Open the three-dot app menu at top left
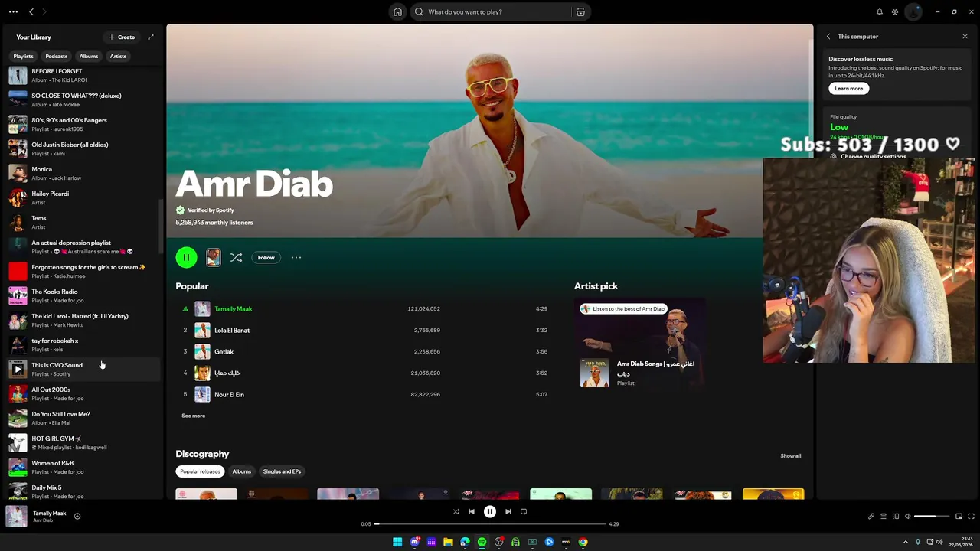Screen dimensions: 980x551 [x=13, y=11]
